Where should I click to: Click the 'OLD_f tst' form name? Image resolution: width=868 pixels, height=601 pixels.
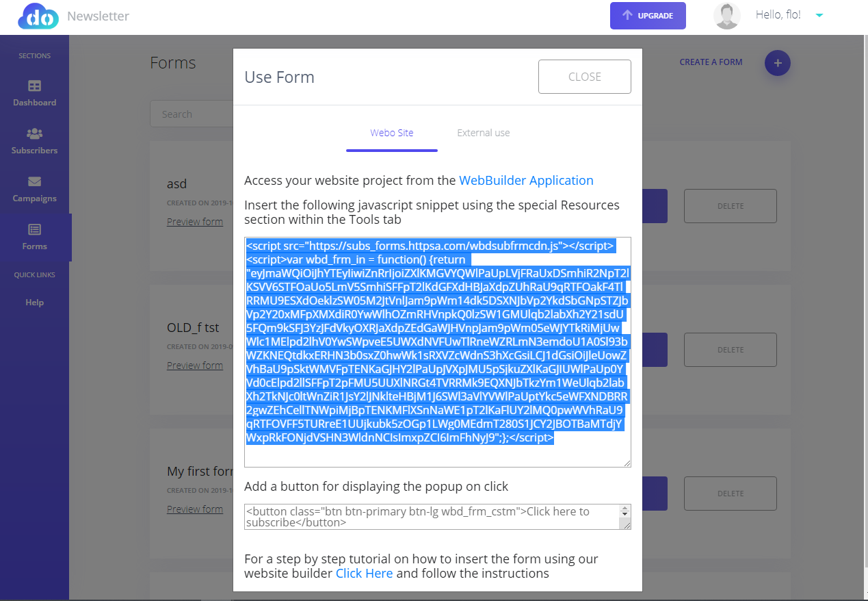[x=193, y=328]
